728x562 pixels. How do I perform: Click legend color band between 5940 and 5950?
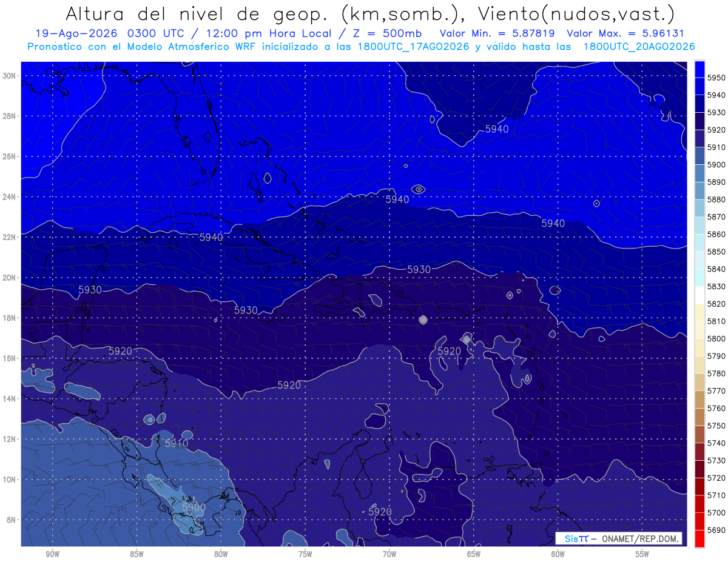click(699, 87)
